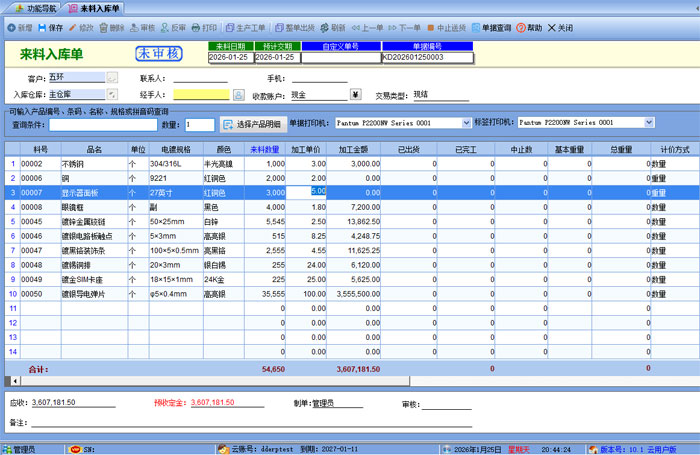Click the 关闭 (Close) toolbar icon
Image resolution: width=700 pixels, height=455 pixels.
coord(560,27)
